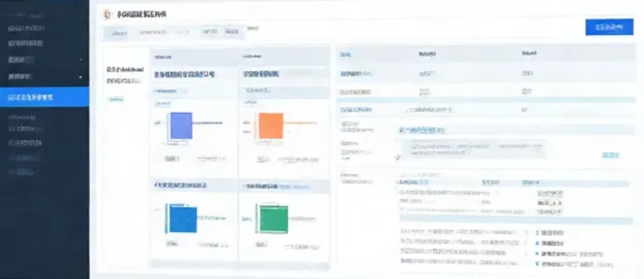Click the blue link right of the gray text box
The height and width of the screenshot is (279, 644).
(609, 155)
